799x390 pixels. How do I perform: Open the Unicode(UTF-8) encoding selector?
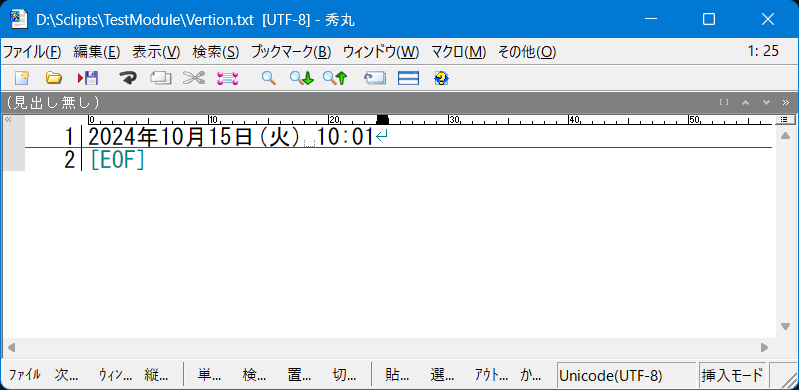(626, 376)
